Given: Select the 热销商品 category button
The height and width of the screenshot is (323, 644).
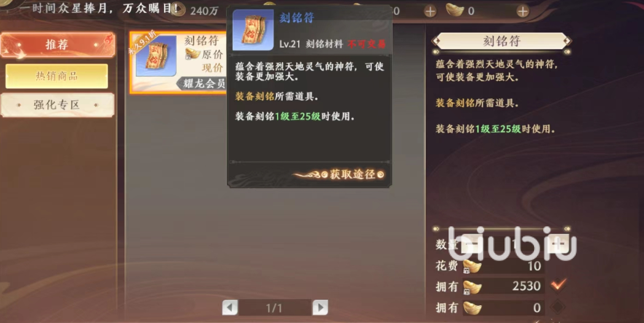Looking at the screenshot, I should coord(57,76).
